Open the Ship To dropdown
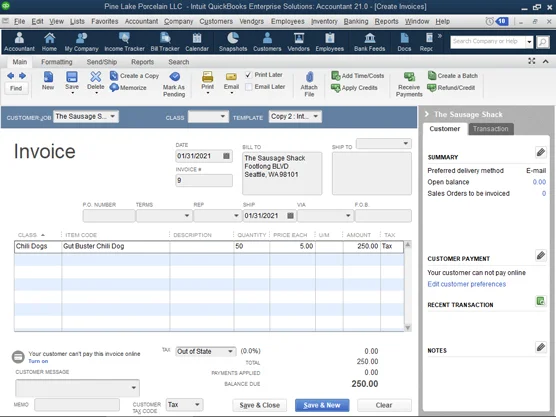Image resolution: width=556 pixels, height=417 pixels. (x=406, y=143)
